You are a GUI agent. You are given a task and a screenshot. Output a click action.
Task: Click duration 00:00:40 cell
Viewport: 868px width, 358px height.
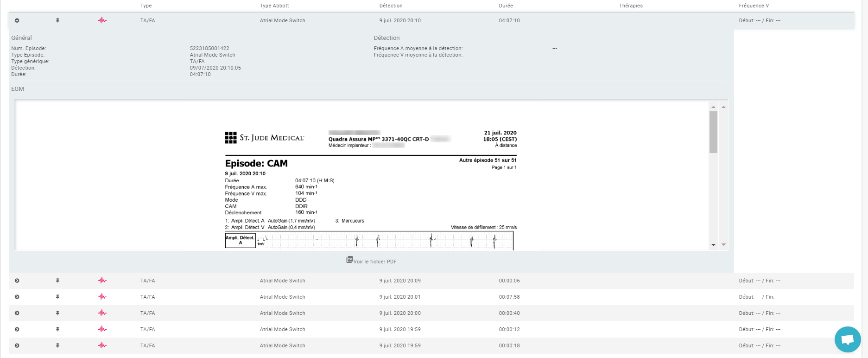pos(509,313)
